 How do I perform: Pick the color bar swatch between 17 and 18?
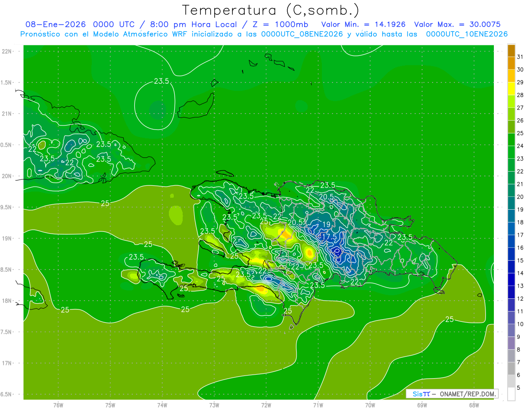(511, 228)
